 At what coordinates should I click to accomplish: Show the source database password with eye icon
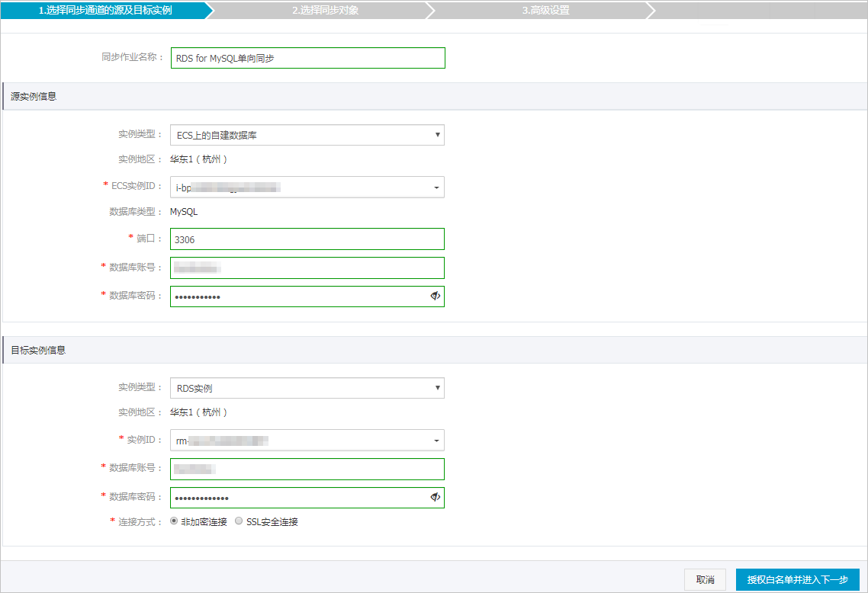(x=435, y=296)
